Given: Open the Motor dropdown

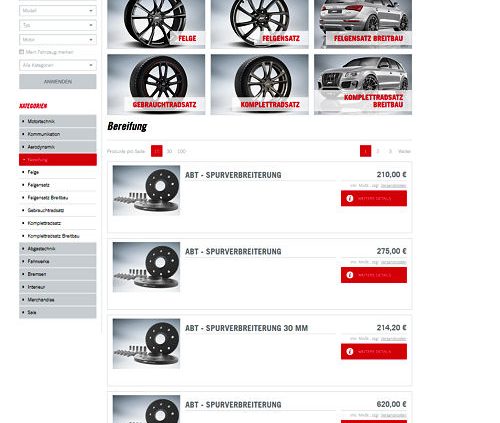Looking at the screenshot, I should click(58, 40).
